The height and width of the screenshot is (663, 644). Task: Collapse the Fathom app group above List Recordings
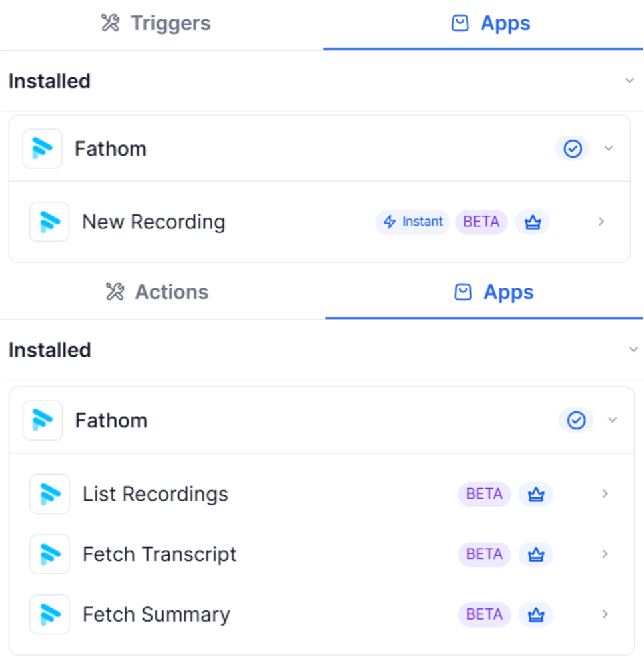[x=613, y=421]
